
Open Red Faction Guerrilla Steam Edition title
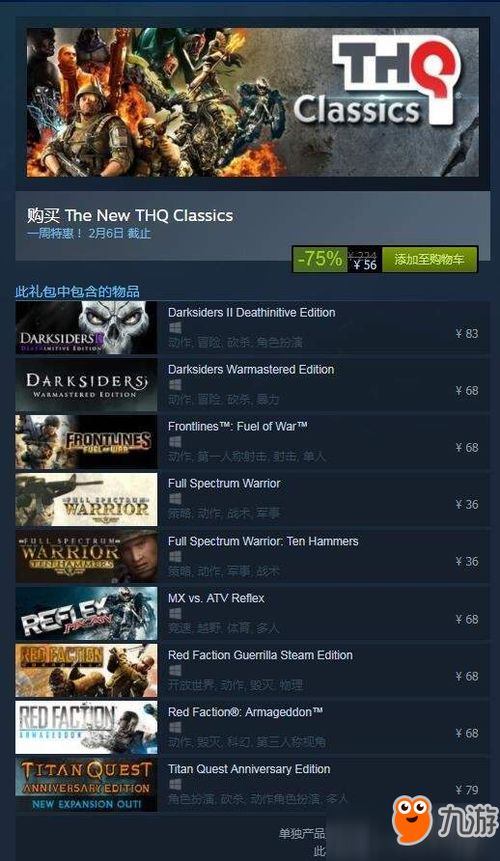[260, 655]
